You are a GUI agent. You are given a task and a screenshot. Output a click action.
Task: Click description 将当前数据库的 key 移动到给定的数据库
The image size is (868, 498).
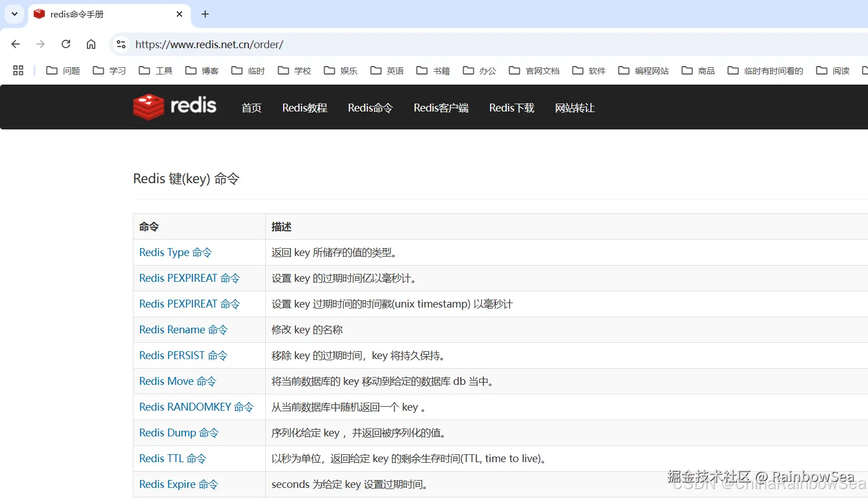pos(382,381)
